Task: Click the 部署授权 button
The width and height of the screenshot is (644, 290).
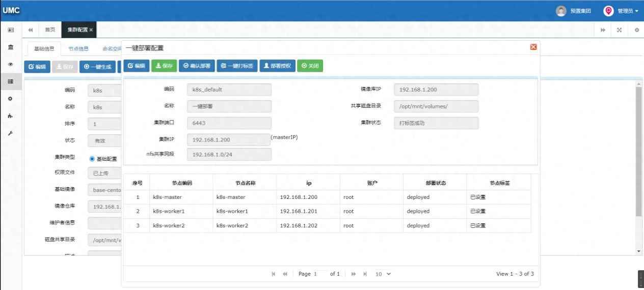Action: 277,66
